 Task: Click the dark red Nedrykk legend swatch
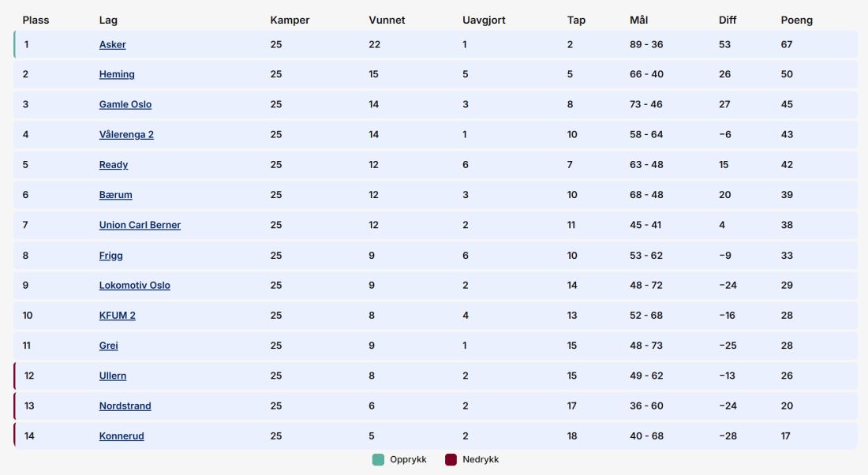click(451, 459)
